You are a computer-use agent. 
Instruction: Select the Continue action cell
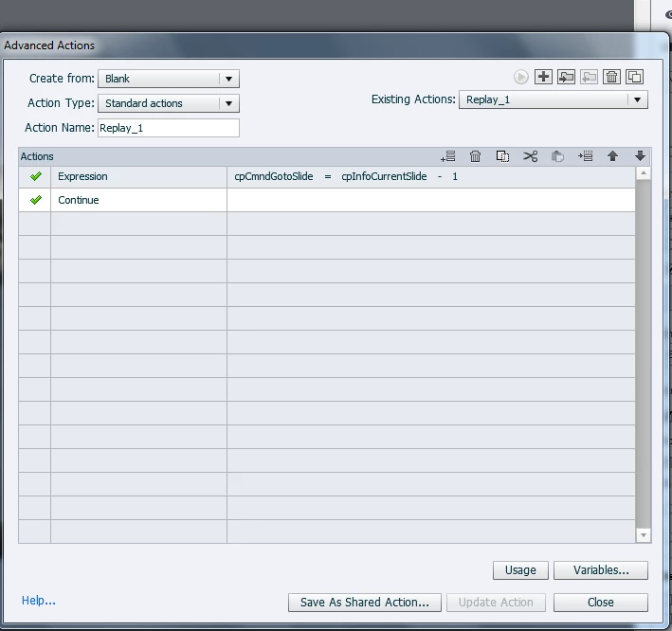[x=138, y=200]
